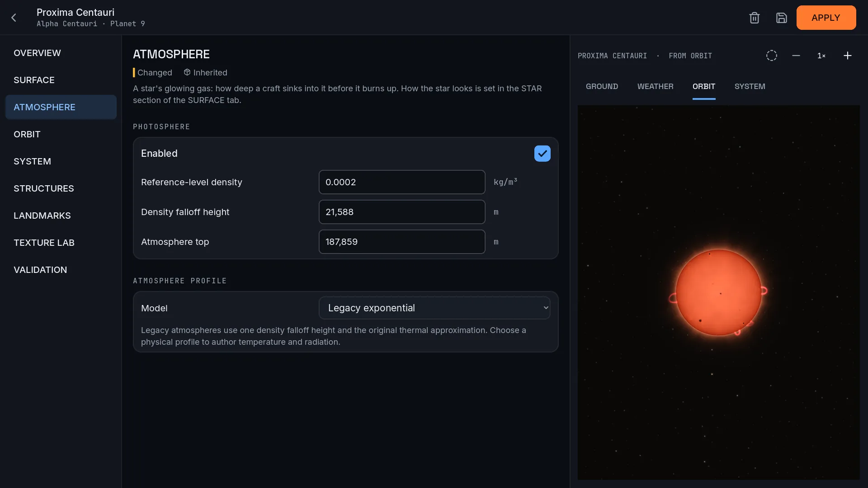The image size is (868, 488).
Task: Switch preview to SYSTEM tab
Action: 750,86
